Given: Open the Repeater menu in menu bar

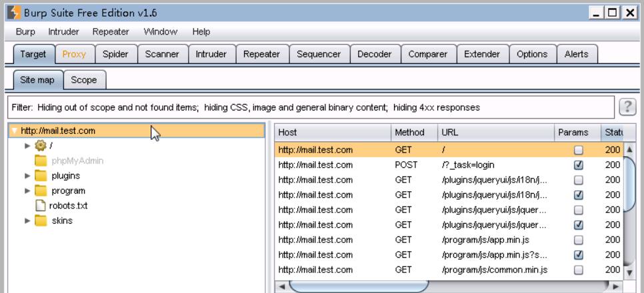Looking at the screenshot, I should (111, 31).
